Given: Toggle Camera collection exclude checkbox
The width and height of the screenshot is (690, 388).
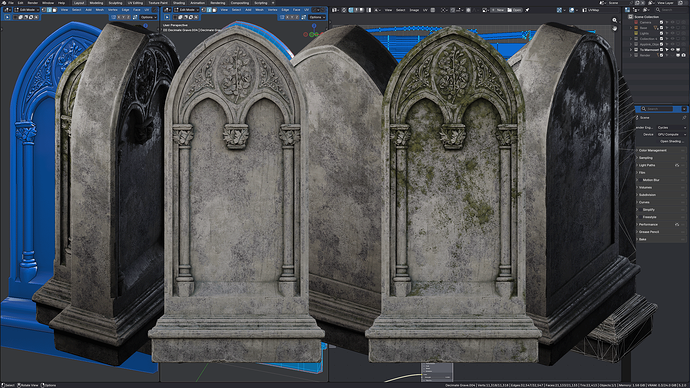Looking at the screenshot, I should point(661,22).
